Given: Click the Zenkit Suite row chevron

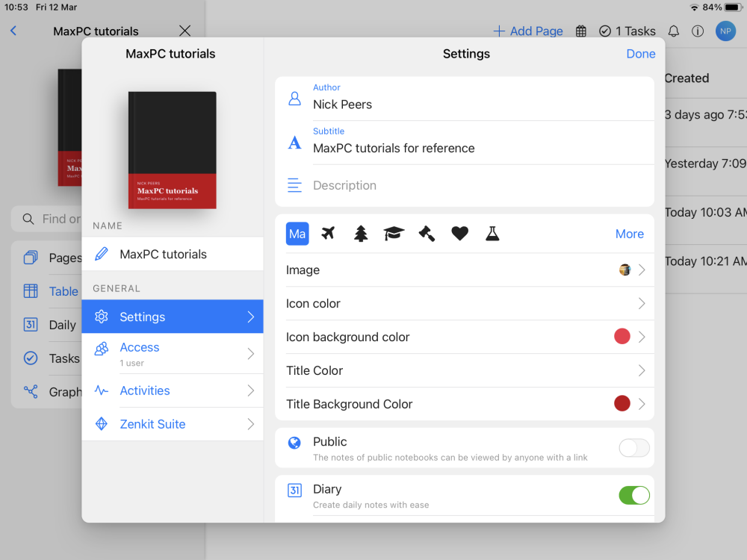Looking at the screenshot, I should pos(250,424).
